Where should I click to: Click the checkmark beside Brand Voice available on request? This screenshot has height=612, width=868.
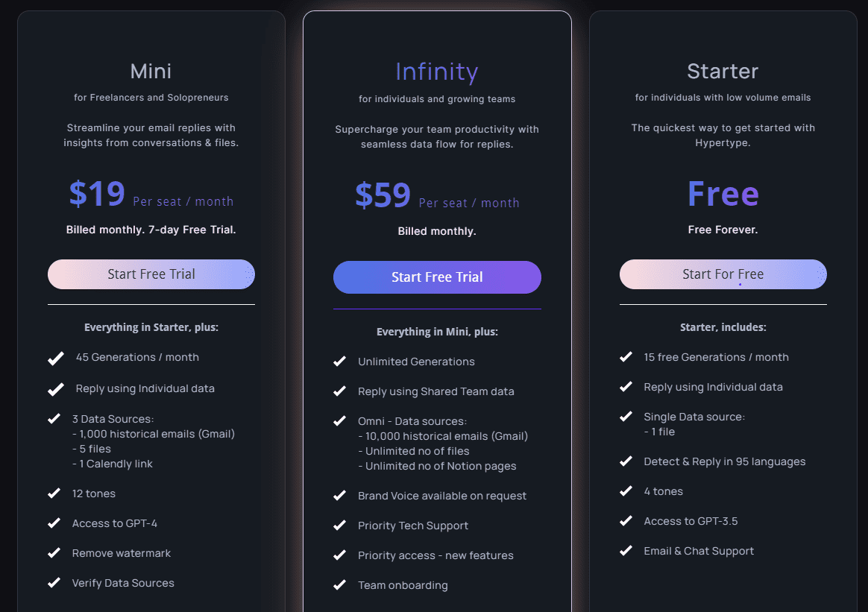pyautogui.click(x=340, y=496)
